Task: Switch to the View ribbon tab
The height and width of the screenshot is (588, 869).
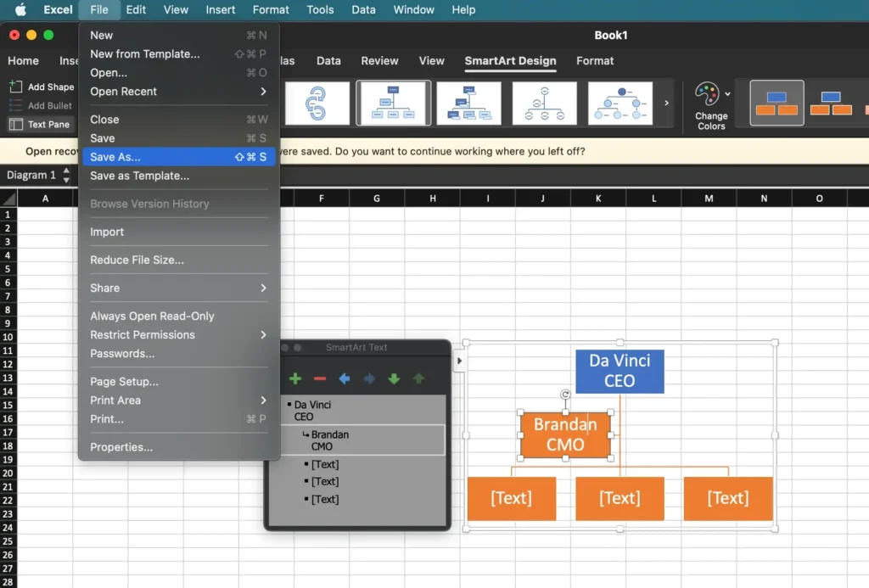Action: pos(432,61)
